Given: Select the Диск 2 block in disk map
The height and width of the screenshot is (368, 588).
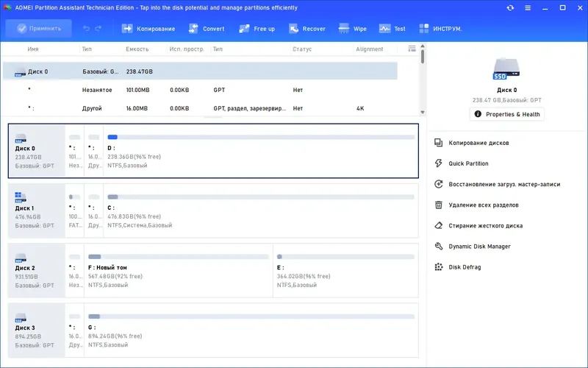Looking at the screenshot, I should 37,270.
